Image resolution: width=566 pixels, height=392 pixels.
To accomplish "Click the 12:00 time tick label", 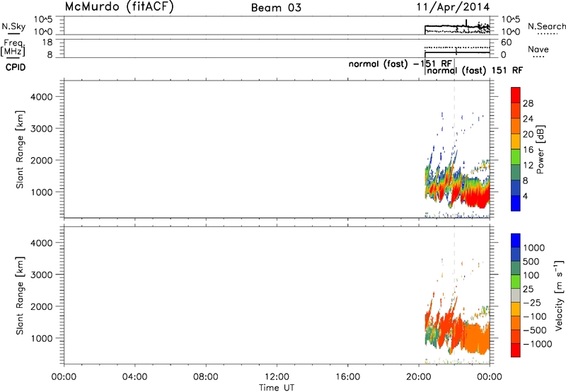I will click(x=277, y=377).
